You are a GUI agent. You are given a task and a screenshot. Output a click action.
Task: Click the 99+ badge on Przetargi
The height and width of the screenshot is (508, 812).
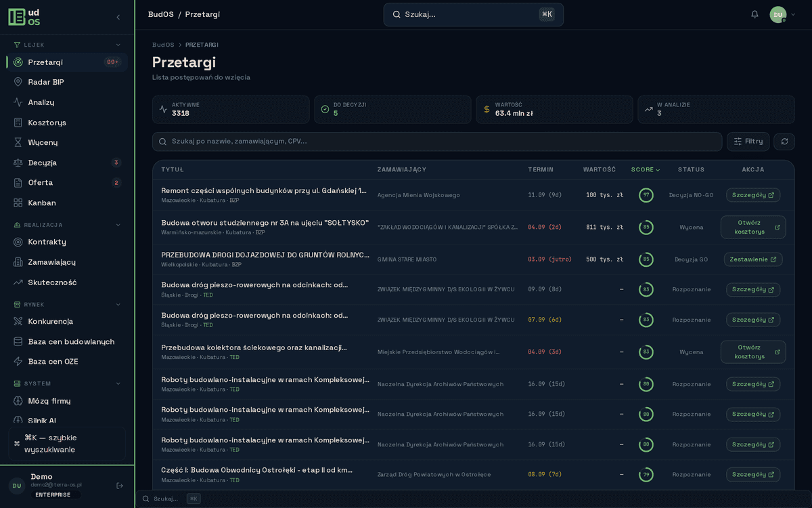pos(112,62)
